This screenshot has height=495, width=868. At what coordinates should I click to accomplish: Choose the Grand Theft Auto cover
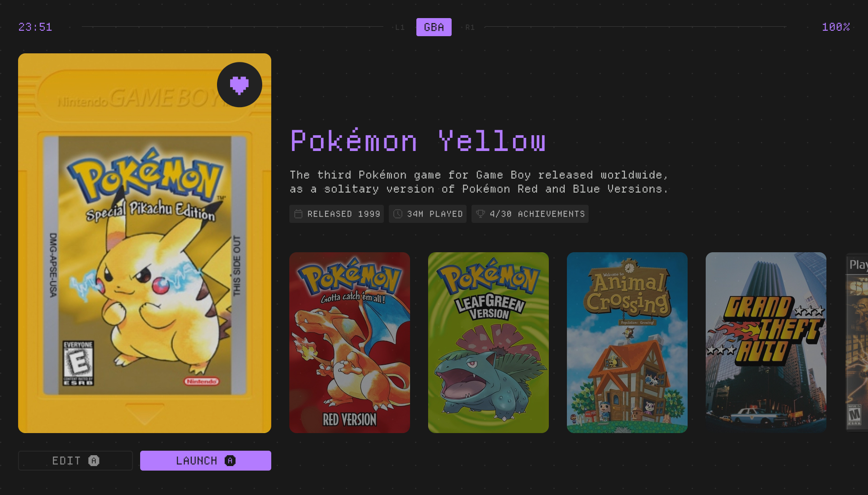point(766,343)
